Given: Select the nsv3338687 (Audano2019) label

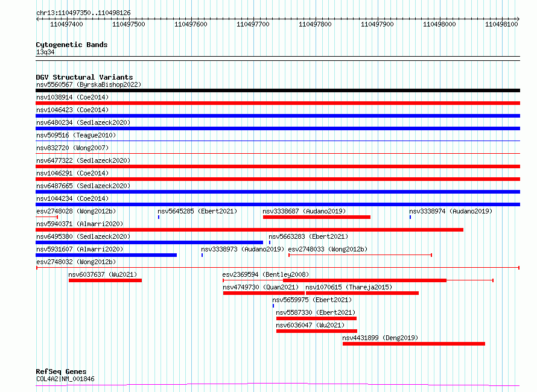Looking at the screenshot, I should tap(304, 211).
